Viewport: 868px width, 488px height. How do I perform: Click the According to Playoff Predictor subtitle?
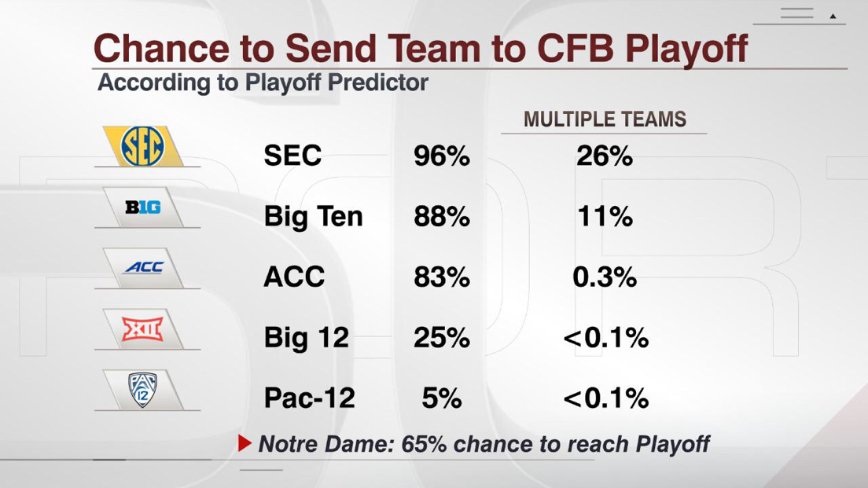tap(263, 83)
